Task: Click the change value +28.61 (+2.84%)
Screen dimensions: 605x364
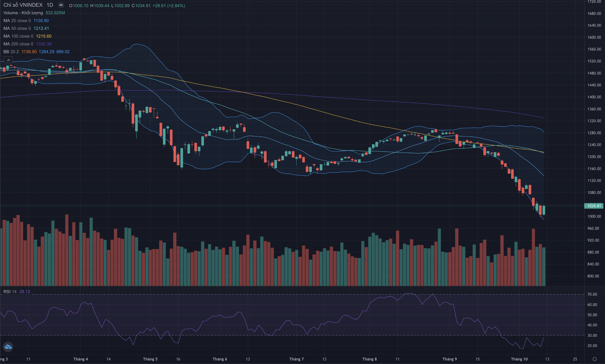Action: [x=169, y=6]
